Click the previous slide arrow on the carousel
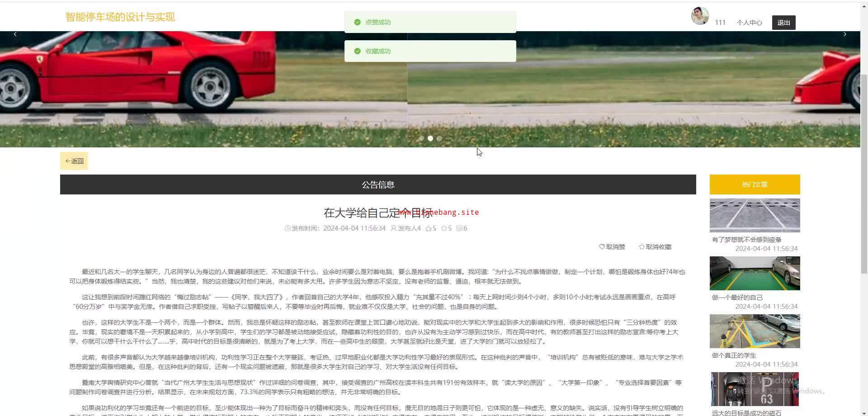 (15, 34)
